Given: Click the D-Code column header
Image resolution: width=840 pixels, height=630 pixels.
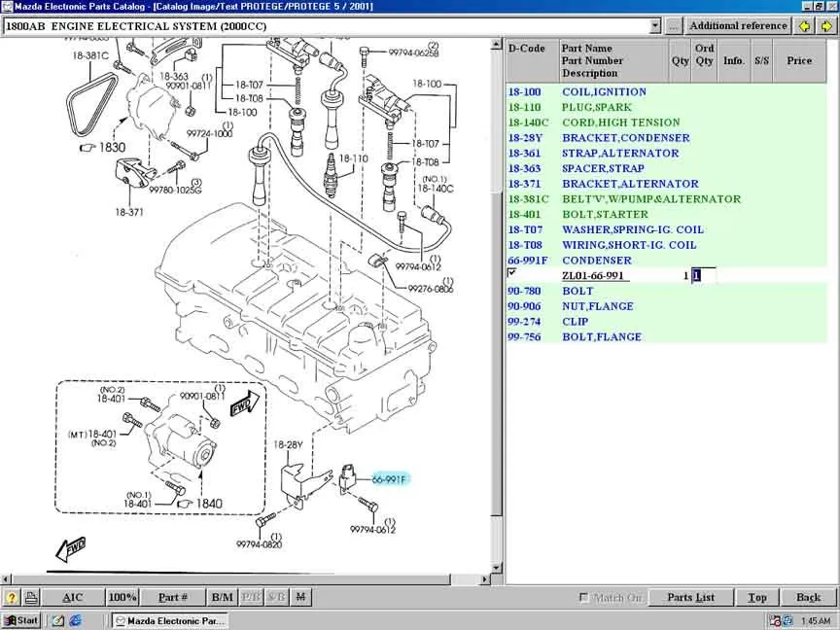Looking at the screenshot, I should [x=533, y=60].
